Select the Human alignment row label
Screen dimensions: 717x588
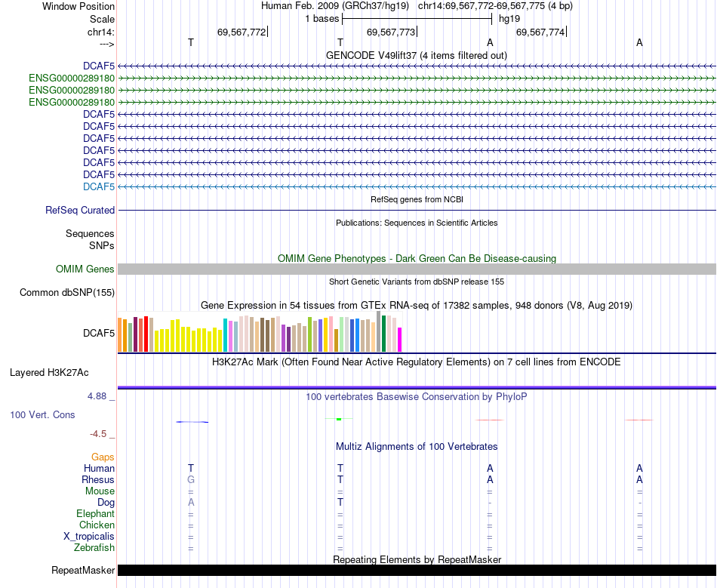click(x=99, y=468)
